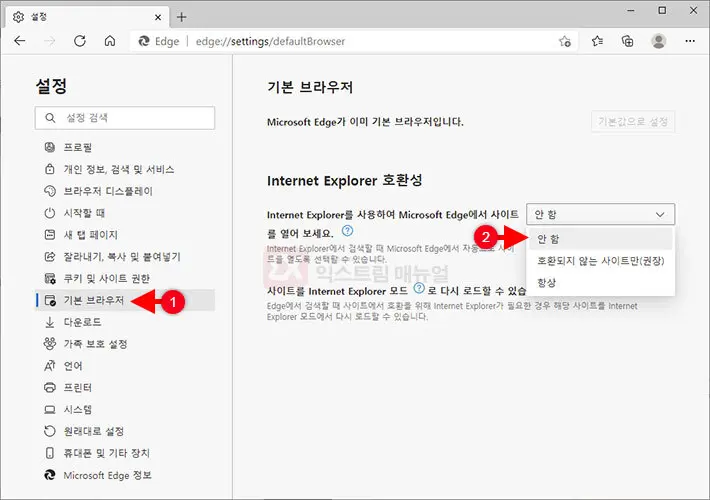Click the family icon for 가족 보호 설정
The image size is (710, 500).
click(x=50, y=344)
